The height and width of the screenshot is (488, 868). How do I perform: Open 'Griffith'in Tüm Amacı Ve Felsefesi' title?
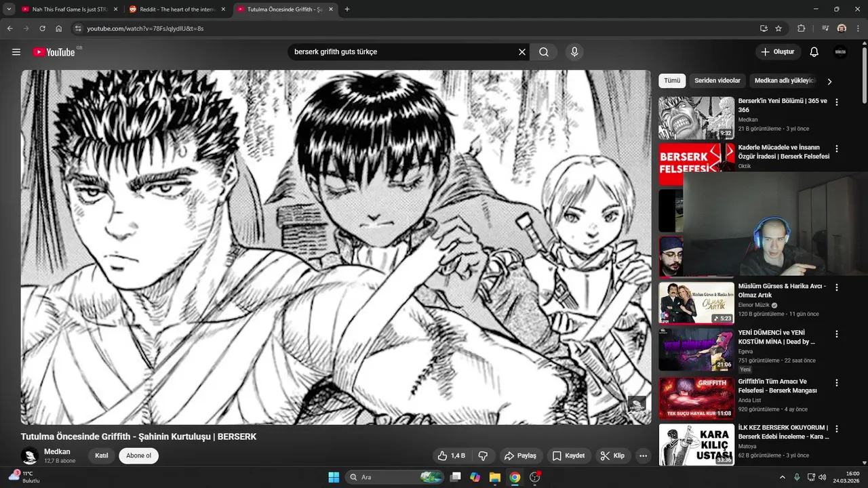(778, 386)
